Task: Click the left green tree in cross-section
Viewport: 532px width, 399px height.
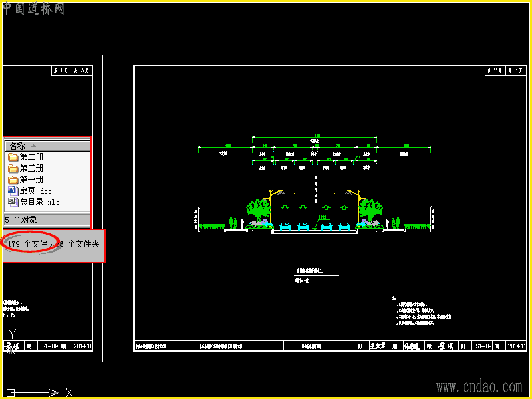Action: (x=258, y=211)
